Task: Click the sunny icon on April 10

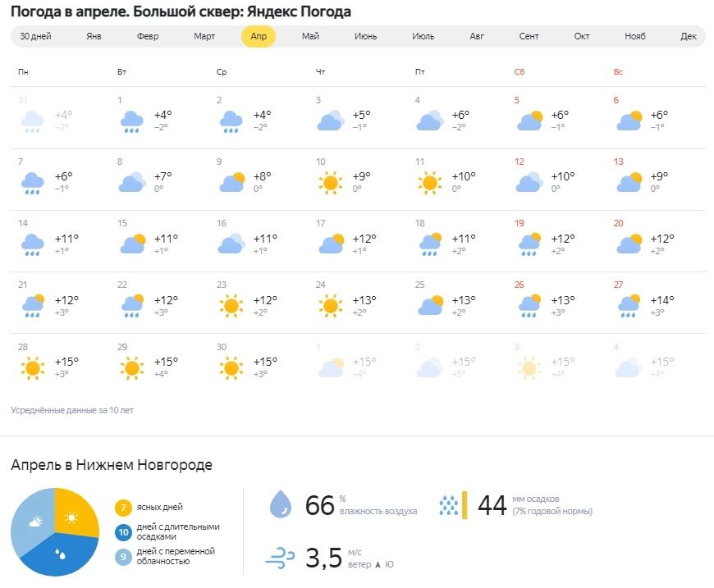Action: tap(331, 183)
